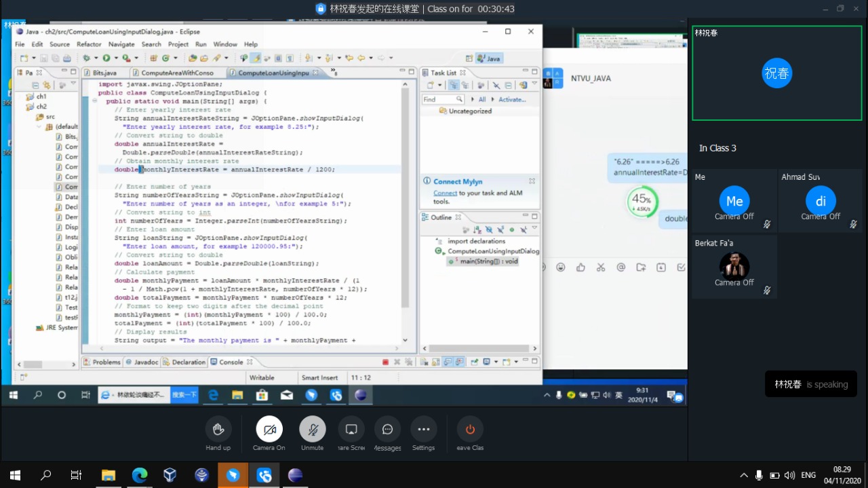Open the Java perspective button
Image resolution: width=868 pixels, height=488 pixels.
click(x=489, y=58)
